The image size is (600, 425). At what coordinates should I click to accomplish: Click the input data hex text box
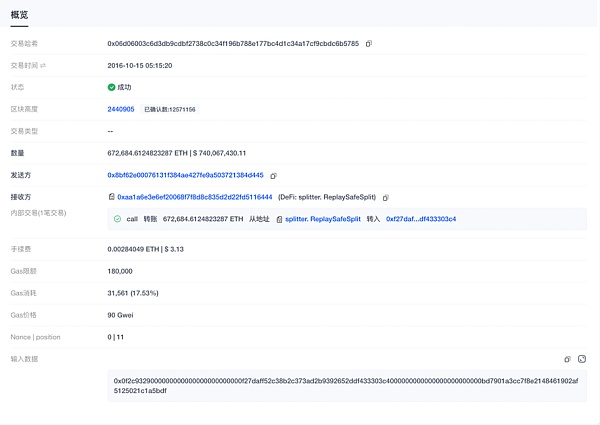347,386
